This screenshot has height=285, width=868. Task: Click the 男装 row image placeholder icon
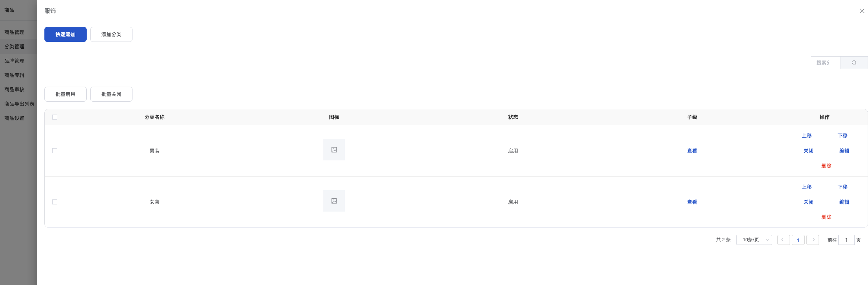click(334, 150)
